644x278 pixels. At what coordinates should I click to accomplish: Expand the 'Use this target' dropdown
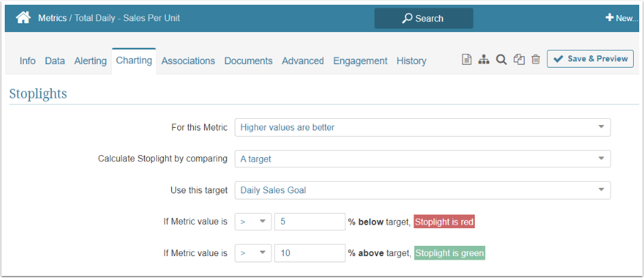click(422, 190)
